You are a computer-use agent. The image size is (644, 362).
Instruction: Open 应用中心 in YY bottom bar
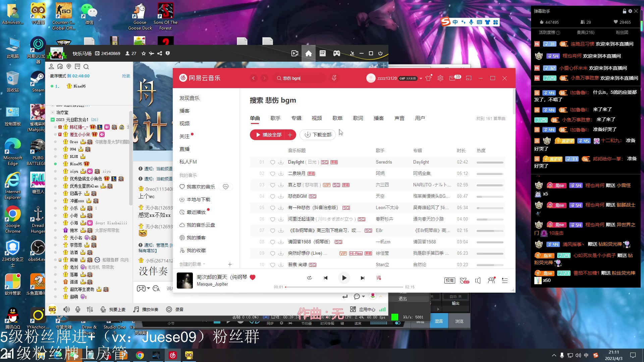(x=363, y=309)
